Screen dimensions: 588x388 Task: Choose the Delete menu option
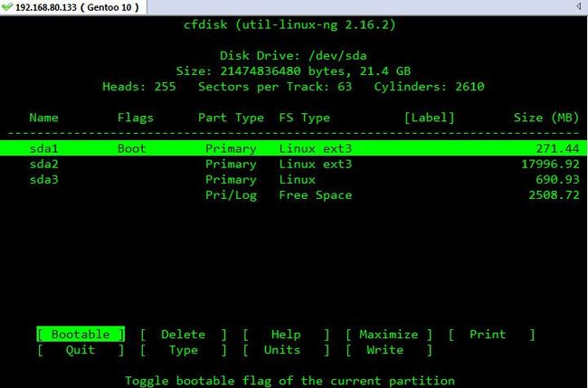point(184,334)
